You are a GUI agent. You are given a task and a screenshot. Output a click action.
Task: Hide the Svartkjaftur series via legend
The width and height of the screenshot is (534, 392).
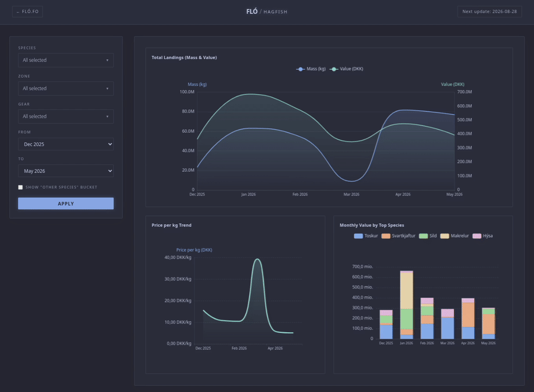pyautogui.click(x=385, y=236)
